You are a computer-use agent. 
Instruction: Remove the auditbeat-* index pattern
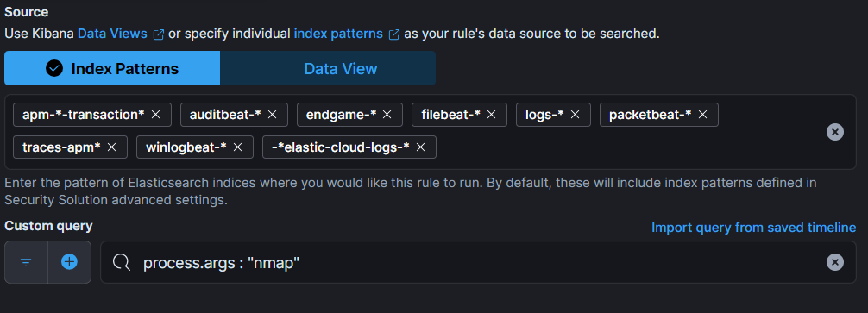coord(273,115)
